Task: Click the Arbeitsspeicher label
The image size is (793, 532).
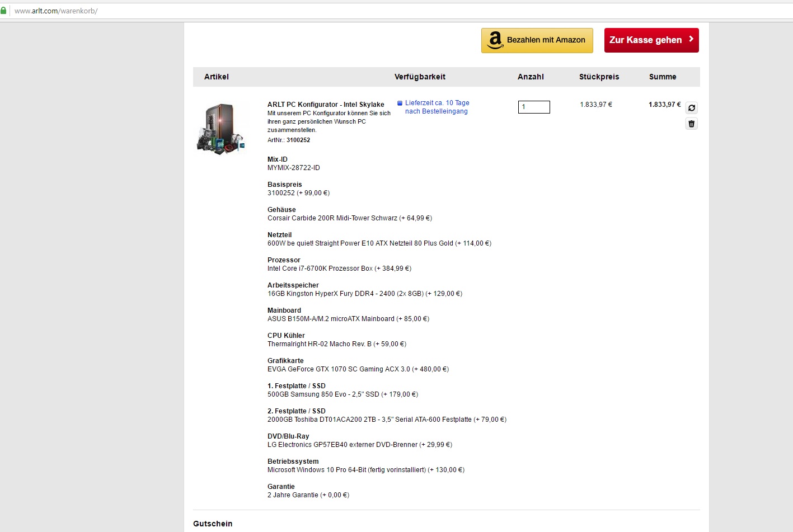Action: (293, 285)
